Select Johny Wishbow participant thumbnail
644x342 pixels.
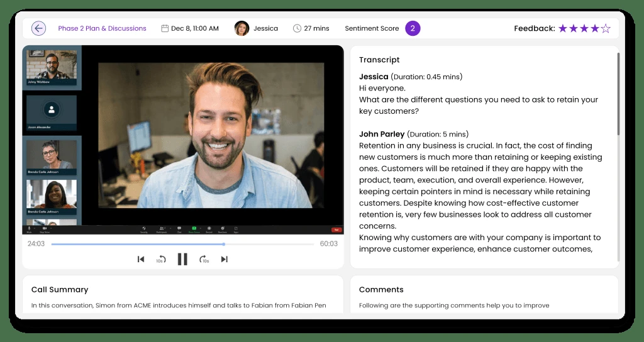tap(52, 68)
